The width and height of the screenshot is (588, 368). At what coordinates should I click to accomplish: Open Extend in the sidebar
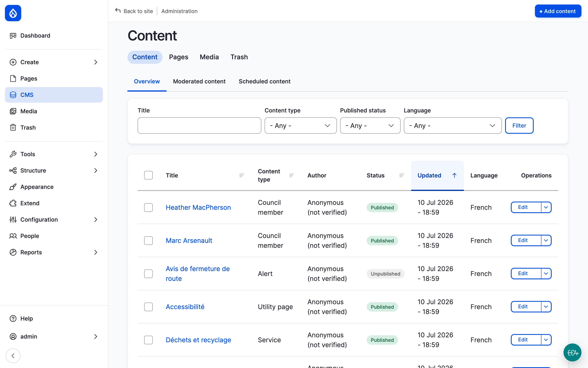[54, 203]
